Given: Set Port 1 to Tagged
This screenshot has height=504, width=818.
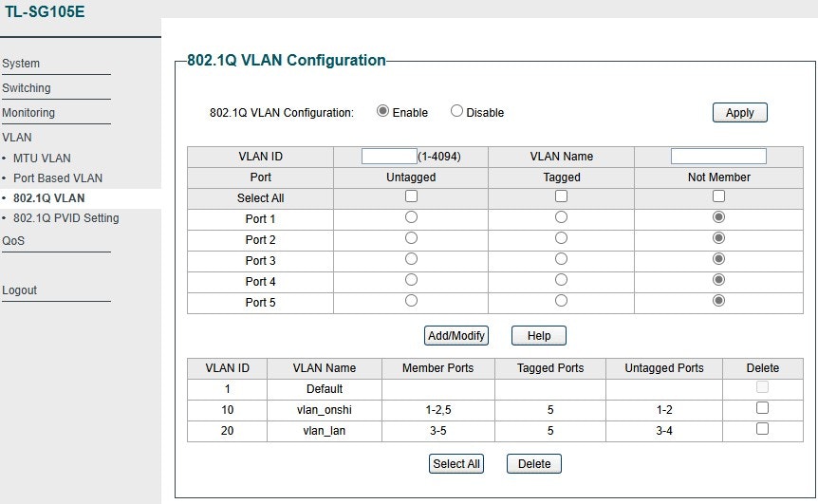Looking at the screenshot, I should coord(562,217).
